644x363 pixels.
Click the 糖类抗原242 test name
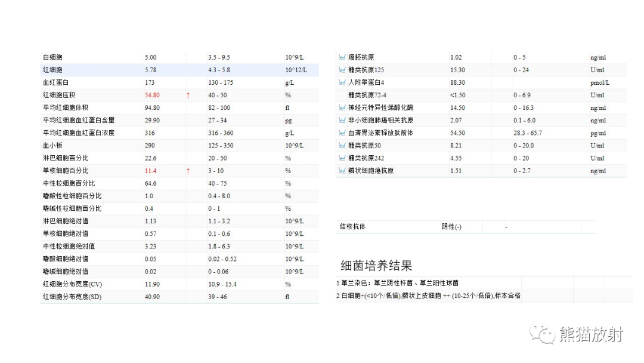click(x=366, y=158)
